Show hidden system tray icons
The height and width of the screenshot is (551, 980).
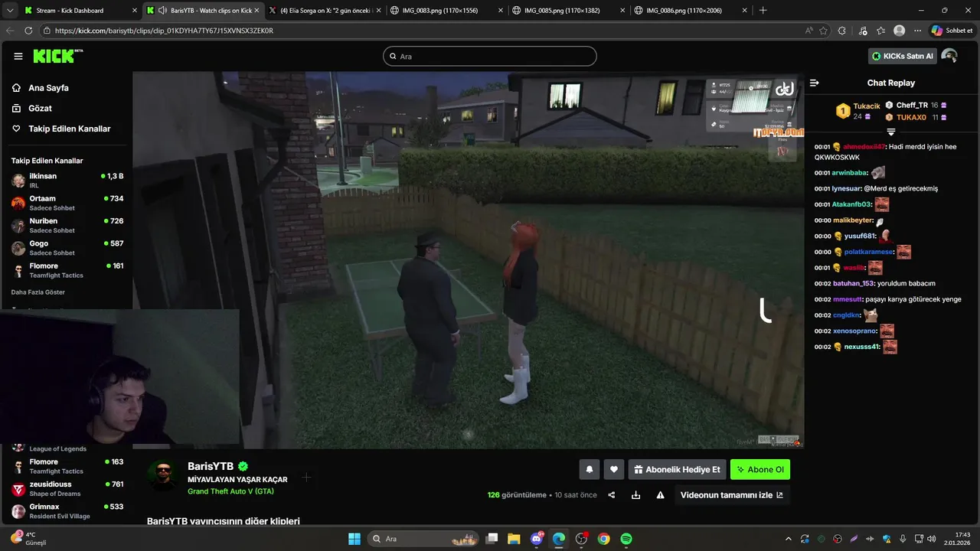coord(789,539)
